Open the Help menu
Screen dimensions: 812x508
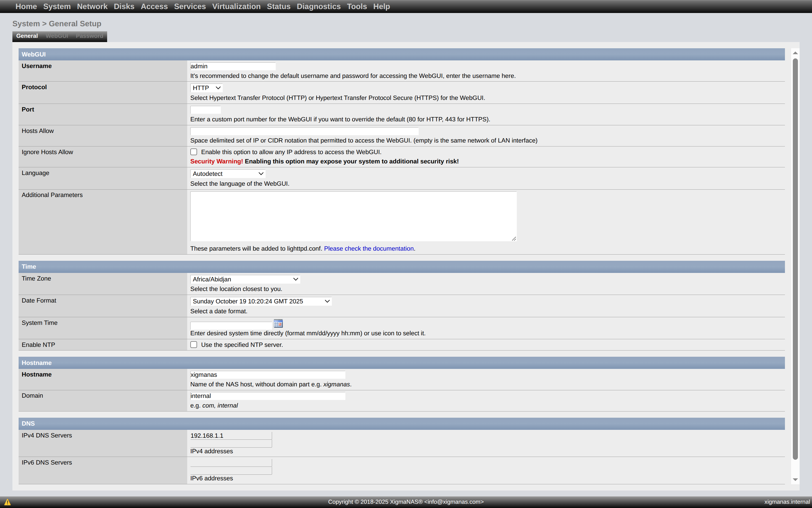(x=381, y=6)
